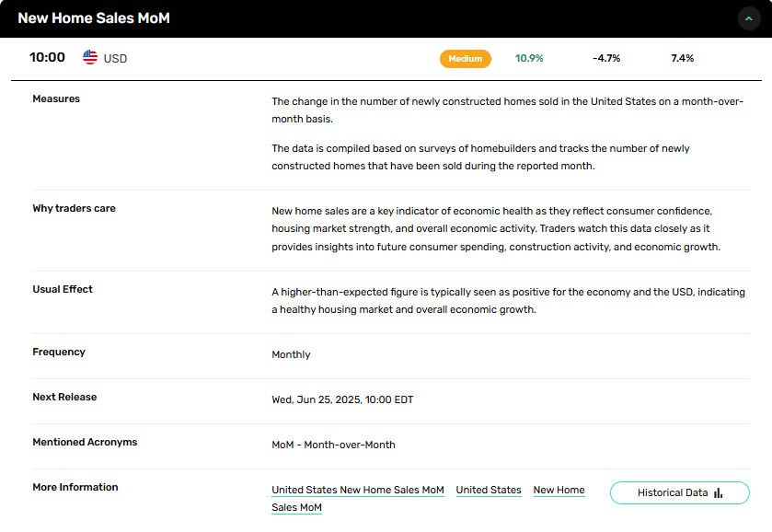Click the New Home Sales MoM header title

coord(94,18)
